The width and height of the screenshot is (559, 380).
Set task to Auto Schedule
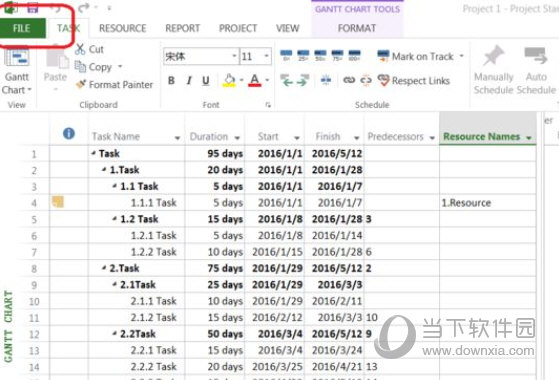pyautogui.click(x=536, y=70)
